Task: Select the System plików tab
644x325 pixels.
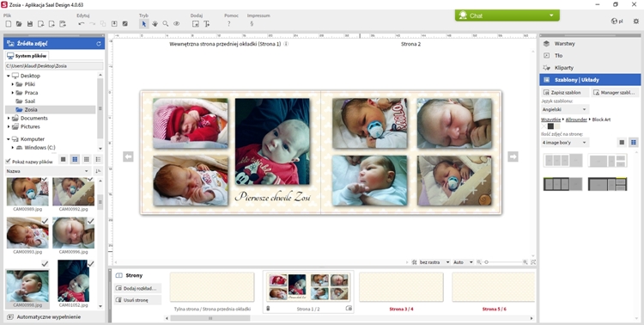Action: click(x=27, y=56)
